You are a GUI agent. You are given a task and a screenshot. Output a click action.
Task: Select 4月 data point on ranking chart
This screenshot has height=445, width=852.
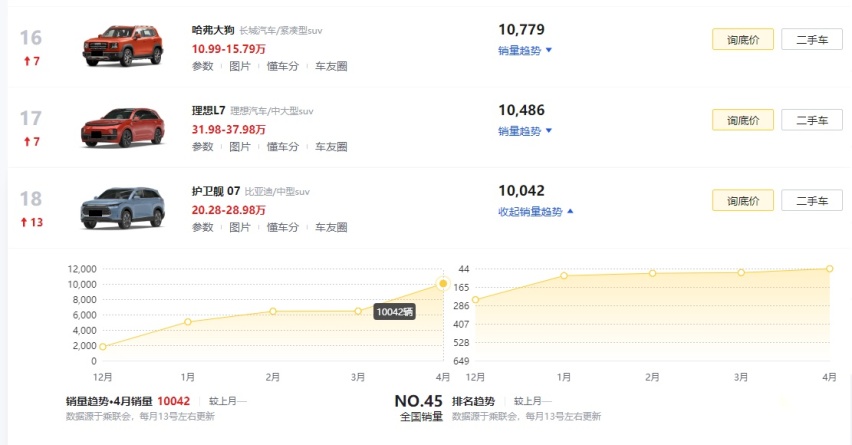[x=830, y=269]
